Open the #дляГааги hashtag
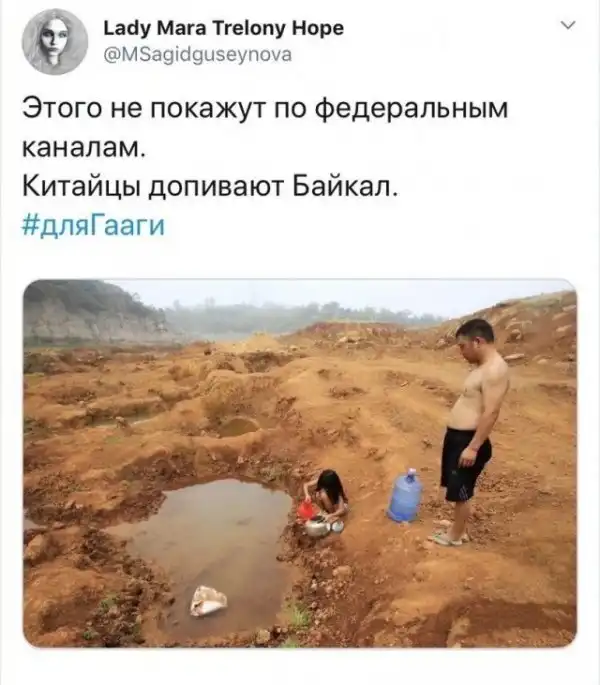 [93, 226]
